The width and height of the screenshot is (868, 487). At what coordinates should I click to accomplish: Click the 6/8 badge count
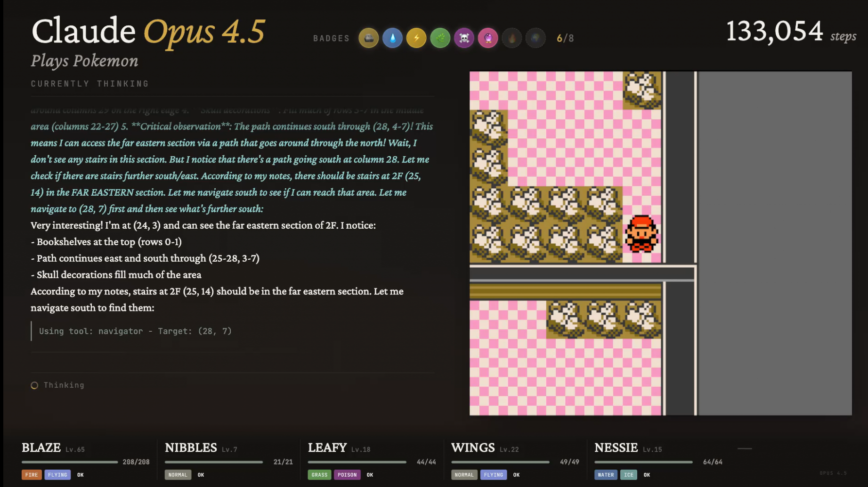click(565, 38)
